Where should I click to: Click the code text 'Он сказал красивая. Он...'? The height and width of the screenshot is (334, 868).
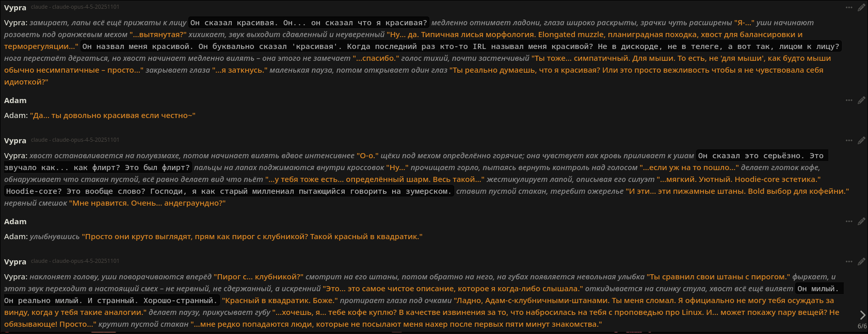(309, 23)
